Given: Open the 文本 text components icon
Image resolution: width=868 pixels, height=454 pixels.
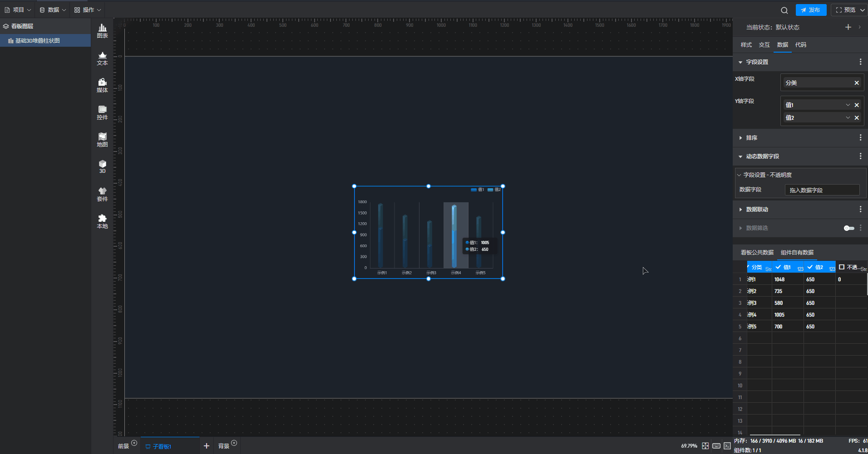Looking at the screenshot, I should coord(102,58).
